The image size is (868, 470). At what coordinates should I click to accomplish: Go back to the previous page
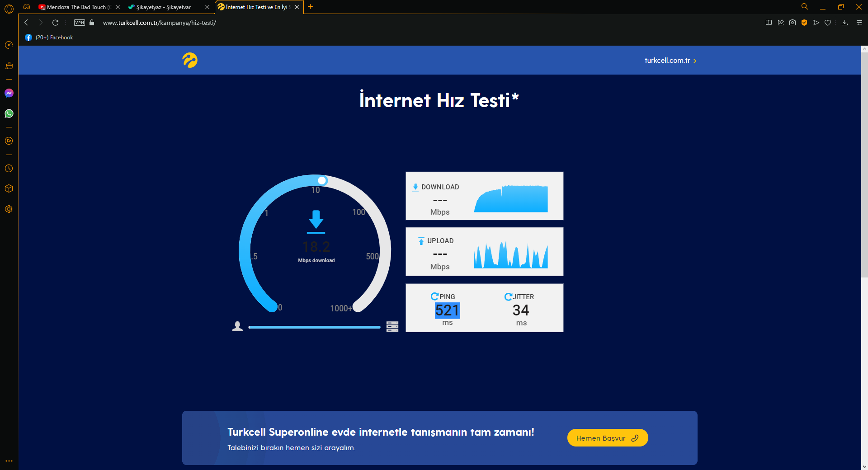pyautogui.click(x=26, y=23)
